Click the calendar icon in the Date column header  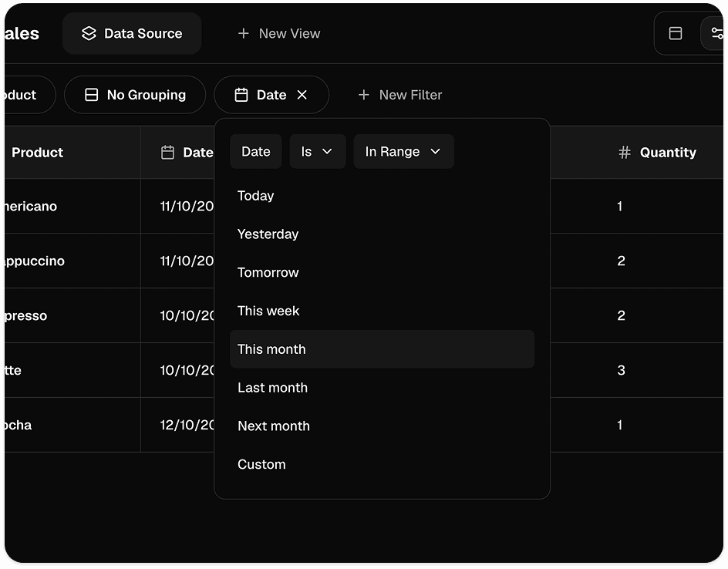point(167,152)
